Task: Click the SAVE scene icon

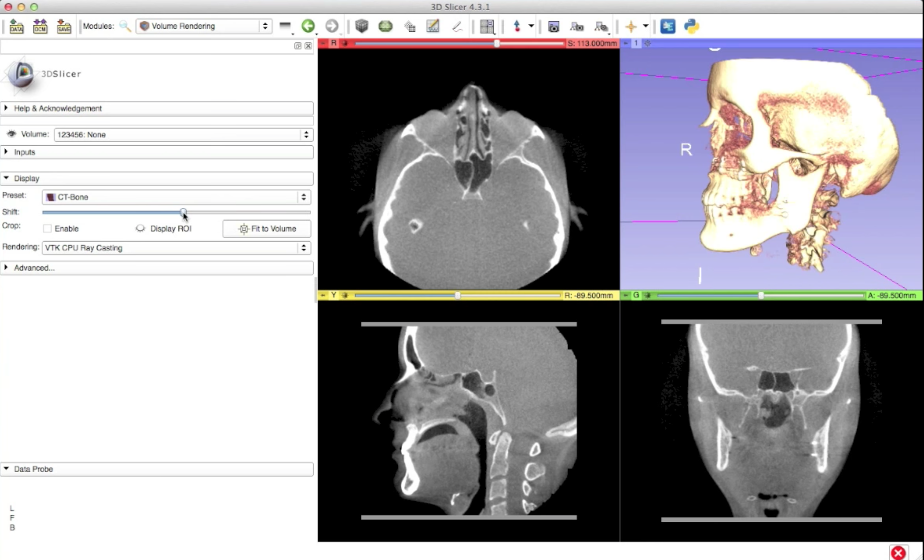Action: tap(64, 26)
